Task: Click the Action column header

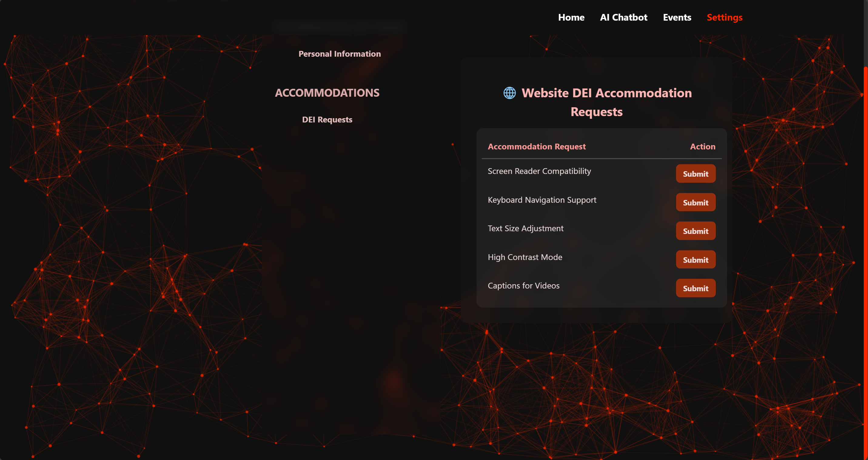Action: 702,146
